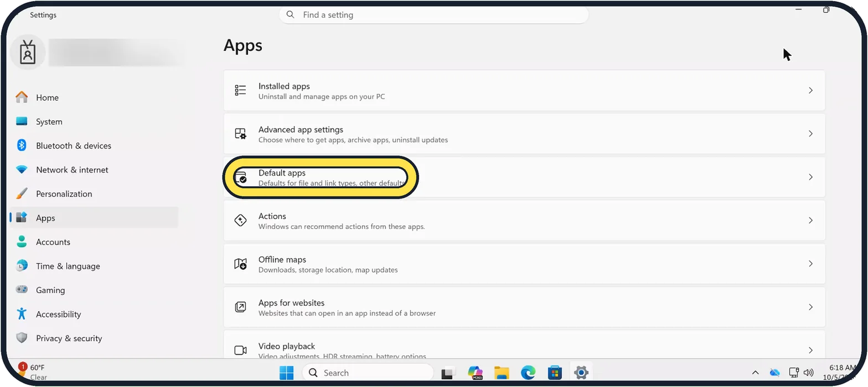Click the user profile avatar icon

(28, 53)
